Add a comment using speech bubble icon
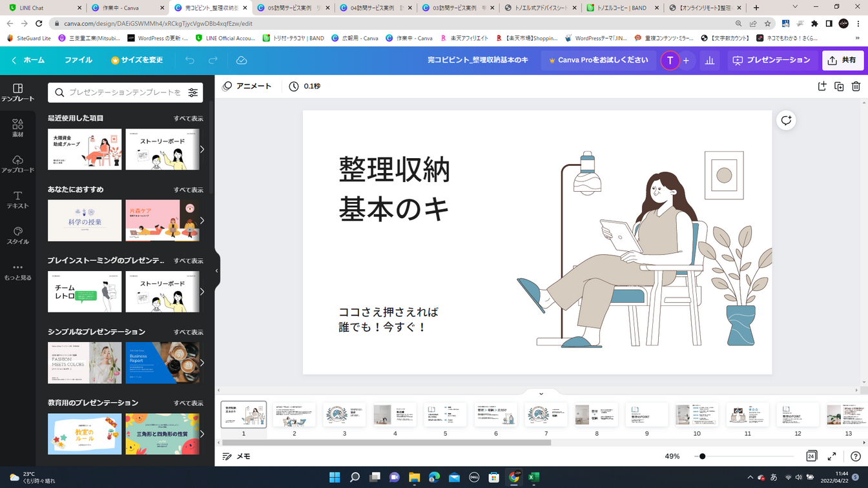The width and height of the screenshot is (868, 488). (786, 121)
